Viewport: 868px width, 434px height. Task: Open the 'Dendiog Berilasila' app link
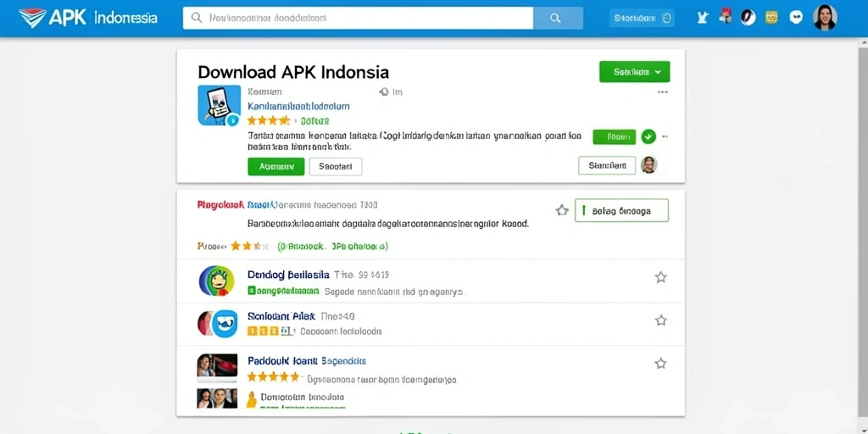coord(288,275)
